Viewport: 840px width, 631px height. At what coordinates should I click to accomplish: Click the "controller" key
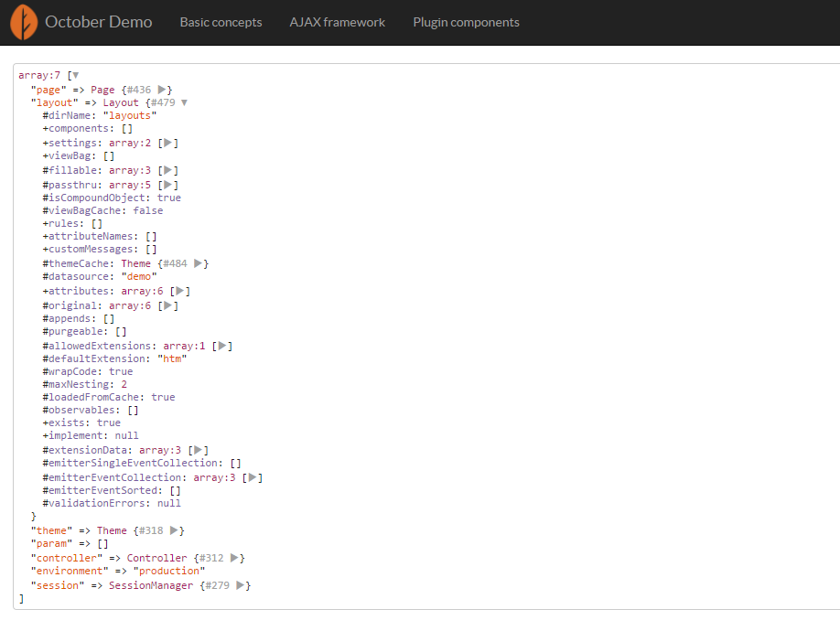(67, 558)
